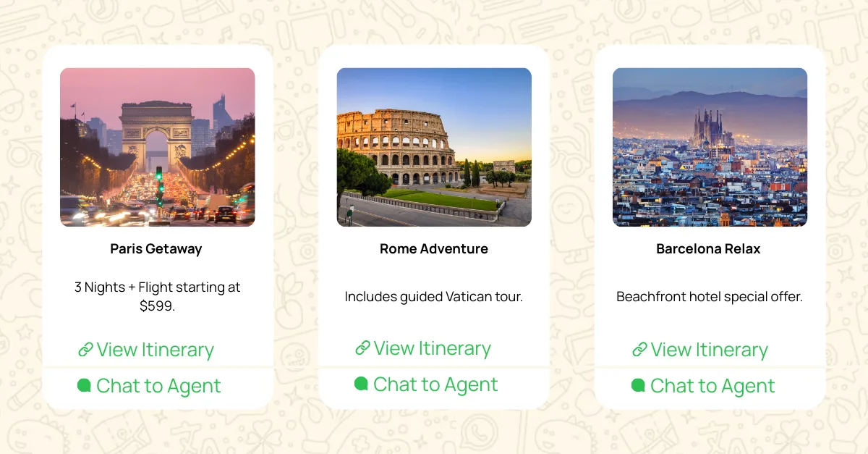868x454 pixels.
Task: Select the Barcelona skyline photo
Action: click(710, 147)
